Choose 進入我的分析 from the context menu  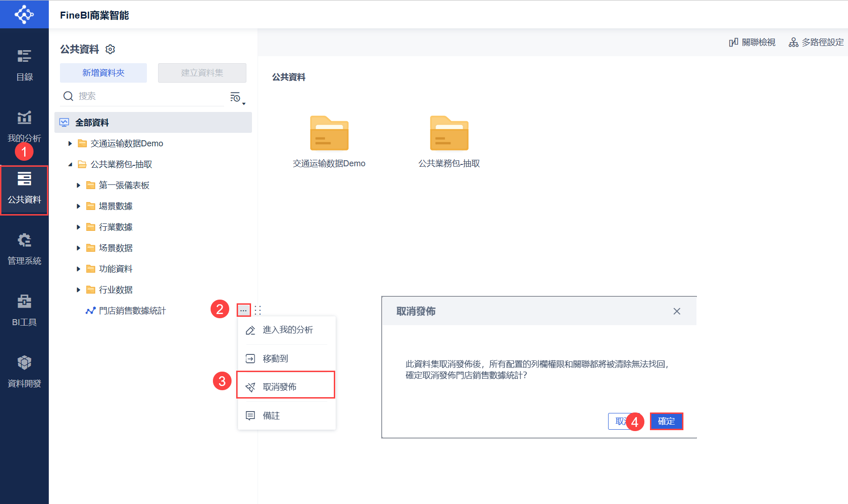click(286, 330)
